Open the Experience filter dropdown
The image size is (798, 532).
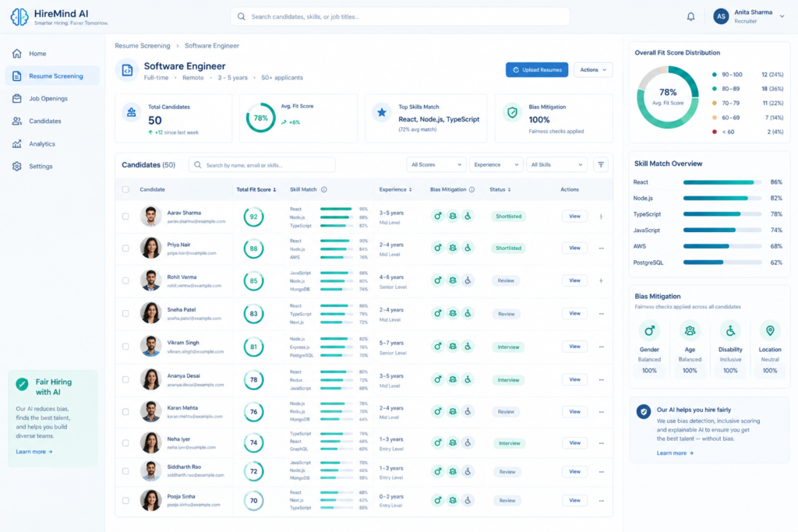point(496,165)
